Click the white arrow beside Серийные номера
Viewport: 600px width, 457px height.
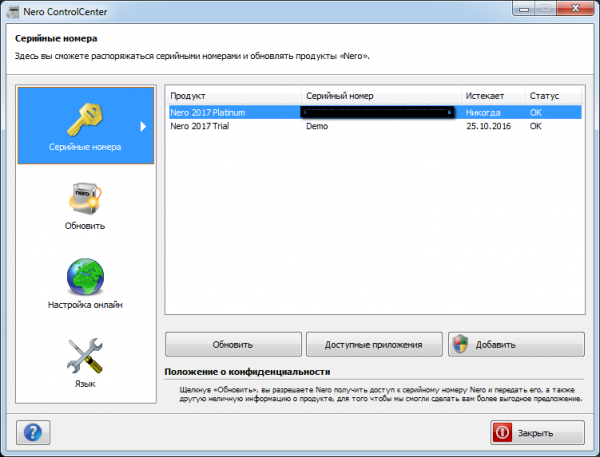pyautogui.click(x=143, y=126)
